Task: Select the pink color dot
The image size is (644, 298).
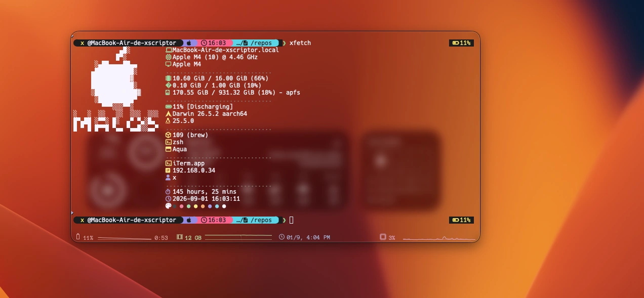Action: (x=181, y=206)
